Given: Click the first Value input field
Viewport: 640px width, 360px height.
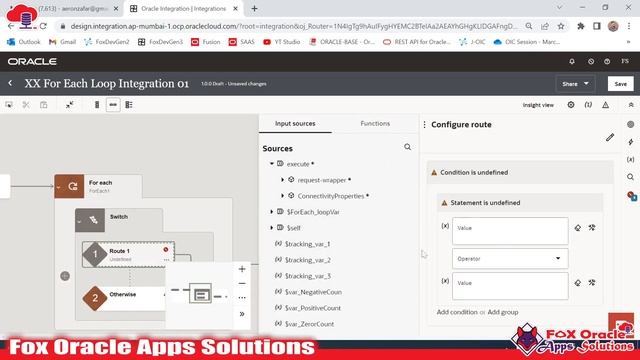Looking at the screenshot, I should [510, 231].
